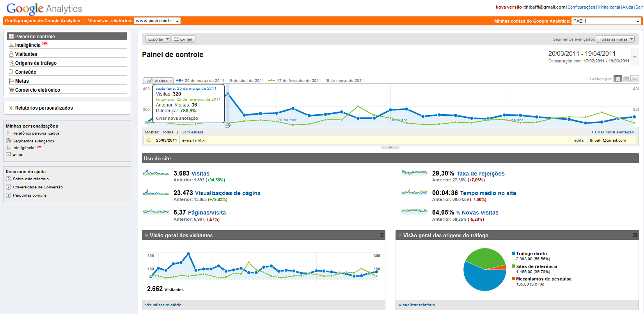This screenshot has width=644, height=314.
Task: Click visualizar relatório under traffic sources
Action: (x=417, y=305)
